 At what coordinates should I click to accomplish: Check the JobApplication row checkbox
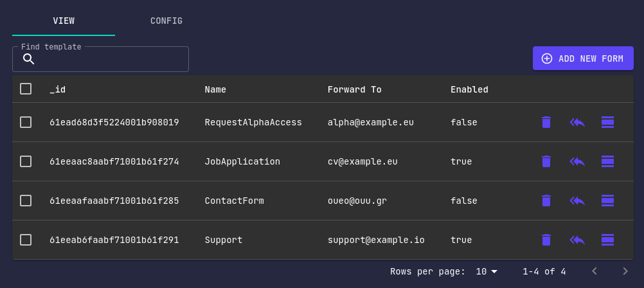point(26,161)
